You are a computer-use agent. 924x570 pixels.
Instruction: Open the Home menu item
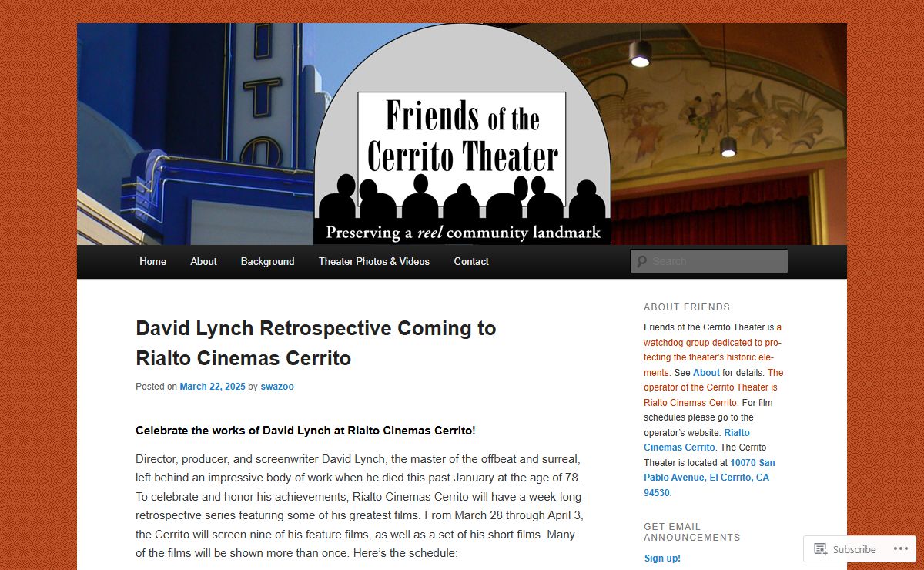[x=152, y=261]
